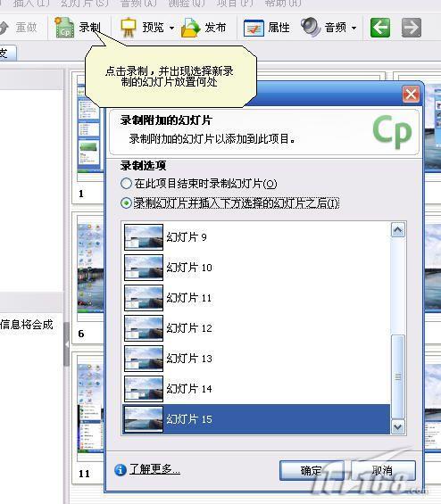Open the 了解更多 (Learn more) link
This screenshot has width=441, height=504.
(x=154, y=469)
